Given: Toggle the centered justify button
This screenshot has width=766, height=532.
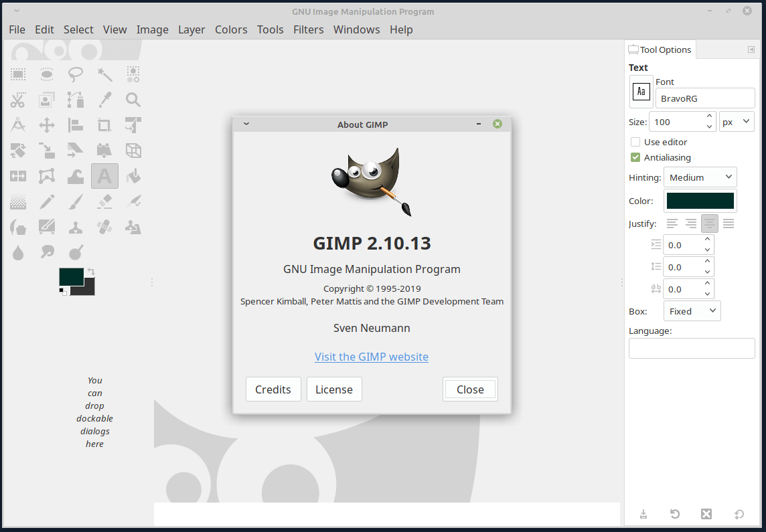Looking at the screenshot, I should 710,224.
